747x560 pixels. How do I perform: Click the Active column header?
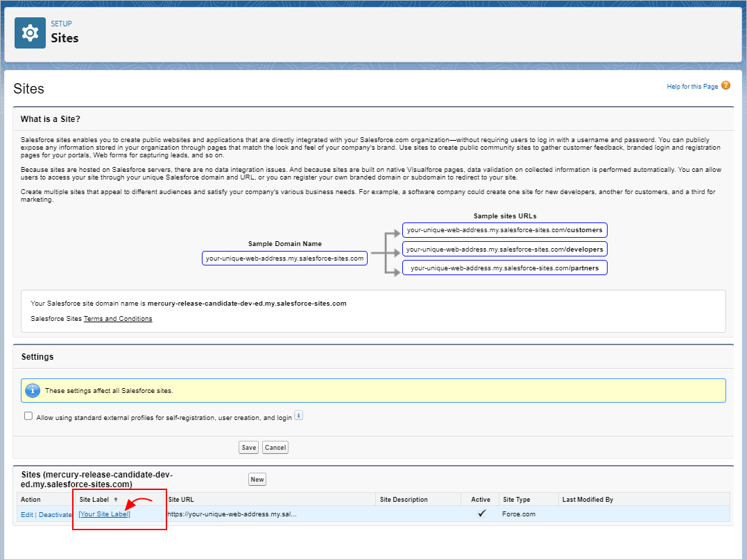[480, 500]
